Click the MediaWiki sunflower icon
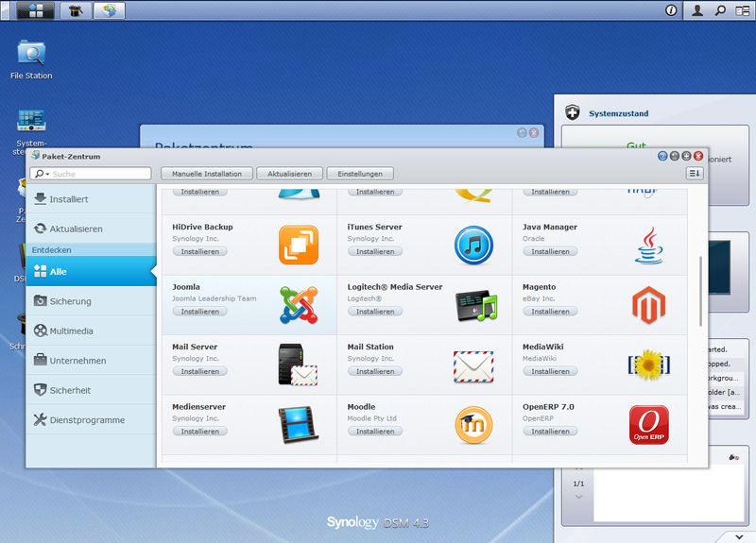Screen dimensions: 756x543 649,365
